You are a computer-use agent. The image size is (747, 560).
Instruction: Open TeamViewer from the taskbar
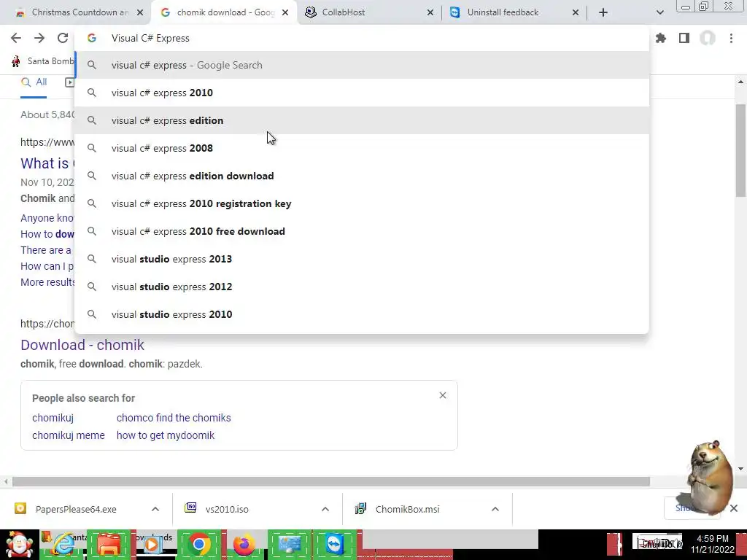(x=334, y=545)
